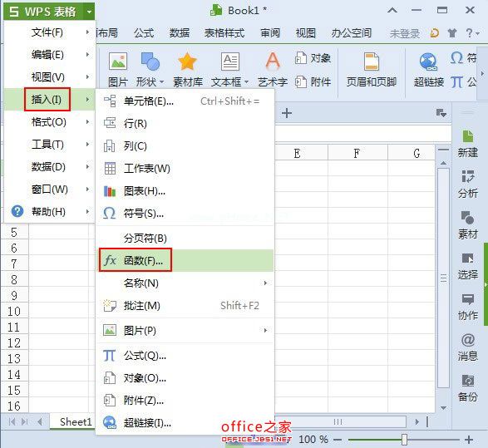The image size is (488, 448).
Task: Choose 单元格(E)... menu entry
Action: point(185,101)
